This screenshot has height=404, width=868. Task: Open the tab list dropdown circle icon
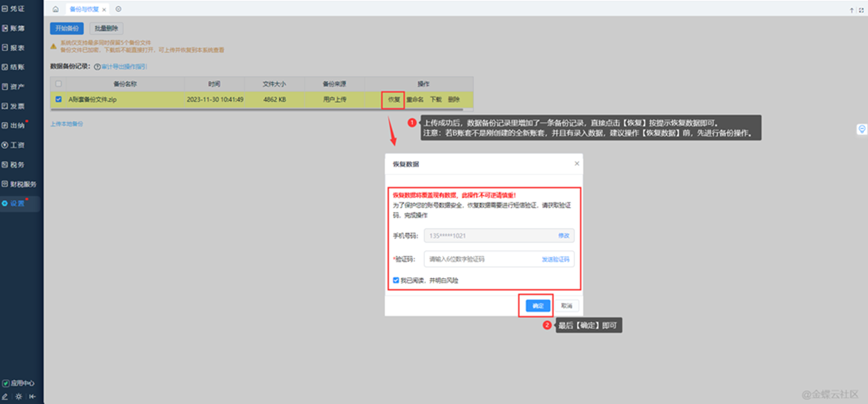point(118,9)
